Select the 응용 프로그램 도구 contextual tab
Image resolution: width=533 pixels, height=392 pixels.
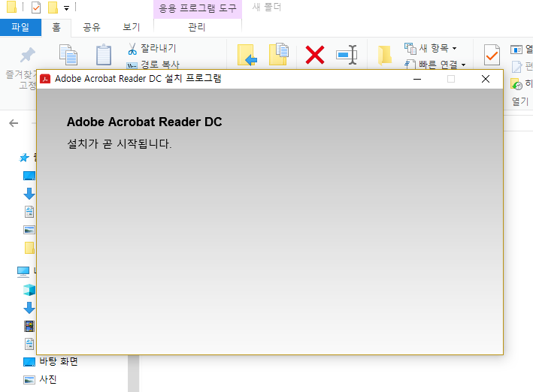[x=198, y=8]
